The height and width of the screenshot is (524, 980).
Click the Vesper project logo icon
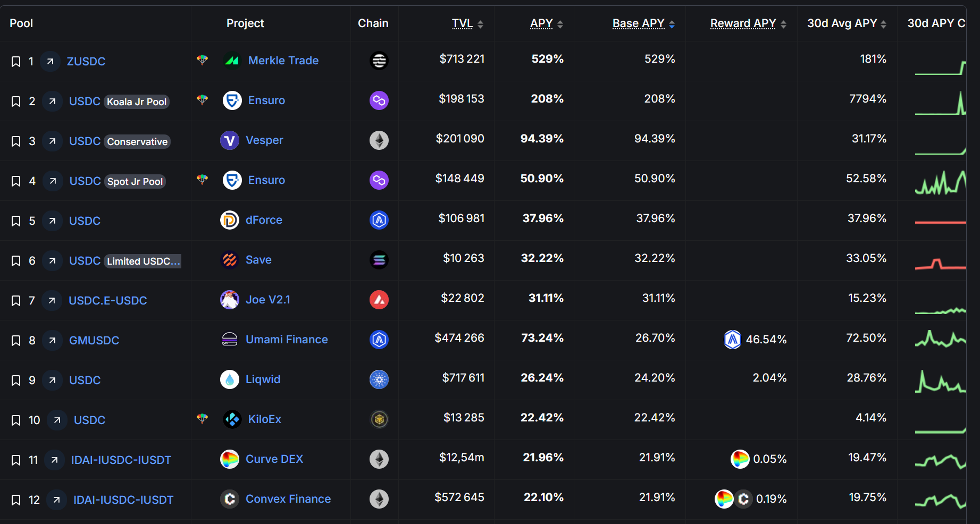(230, 140)
